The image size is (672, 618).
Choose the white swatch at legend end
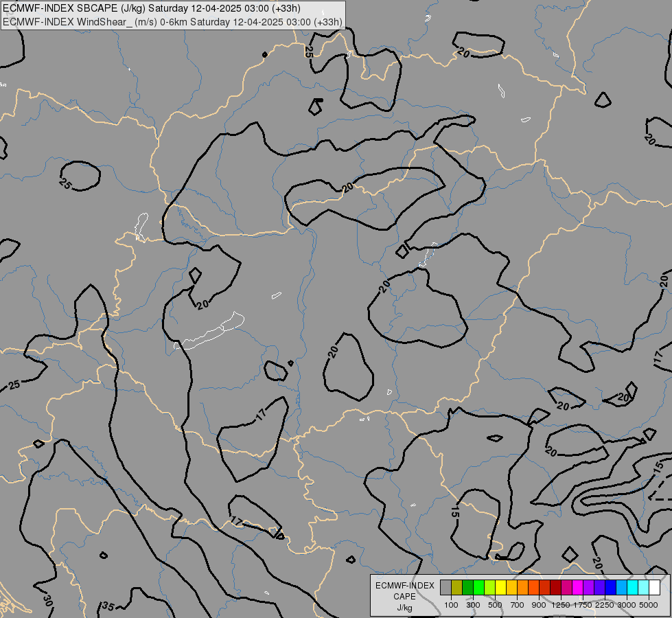point(654,588)
